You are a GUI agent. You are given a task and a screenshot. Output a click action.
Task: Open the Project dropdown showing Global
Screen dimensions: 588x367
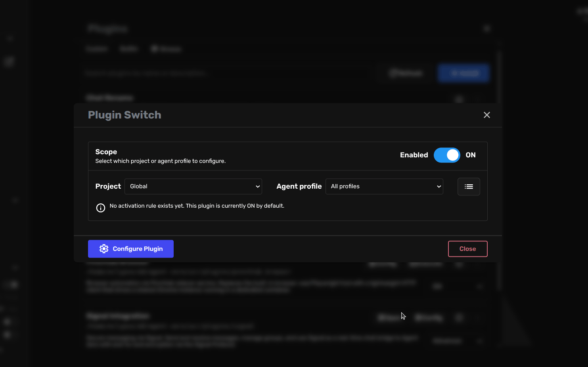click(x=193, y=186)
